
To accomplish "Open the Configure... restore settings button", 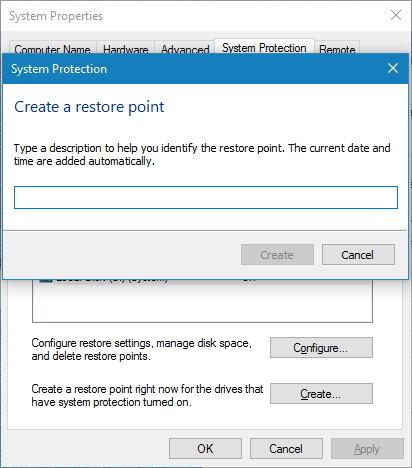I will tap(321, 348).
